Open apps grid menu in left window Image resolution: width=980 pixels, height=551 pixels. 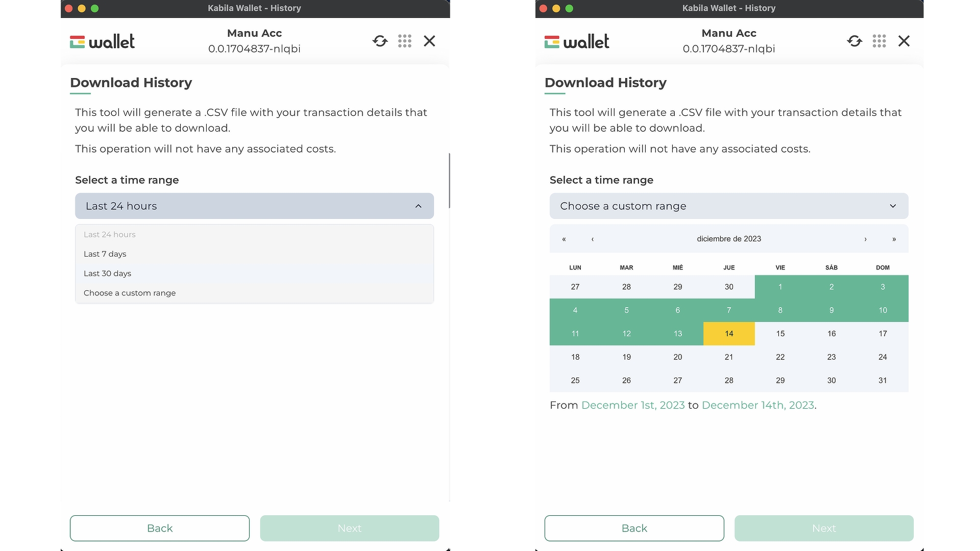[405, 41]
